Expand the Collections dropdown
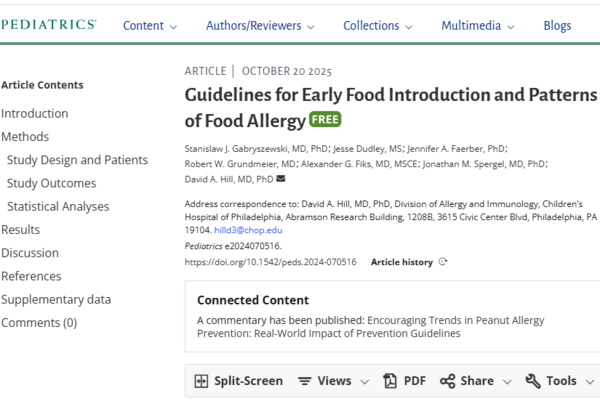 tap(378, 26)
